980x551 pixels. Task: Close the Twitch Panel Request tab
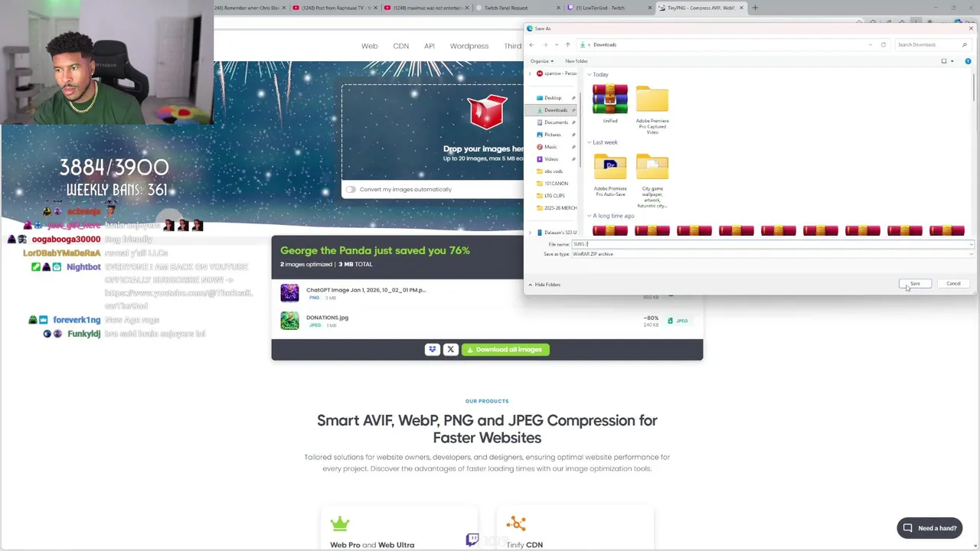click(557, 8)
